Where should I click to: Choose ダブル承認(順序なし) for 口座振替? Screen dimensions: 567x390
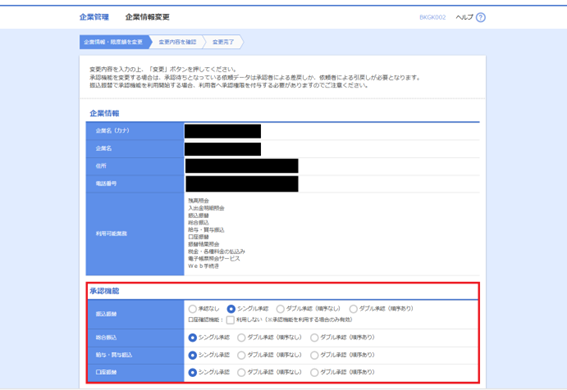(241, 372)
